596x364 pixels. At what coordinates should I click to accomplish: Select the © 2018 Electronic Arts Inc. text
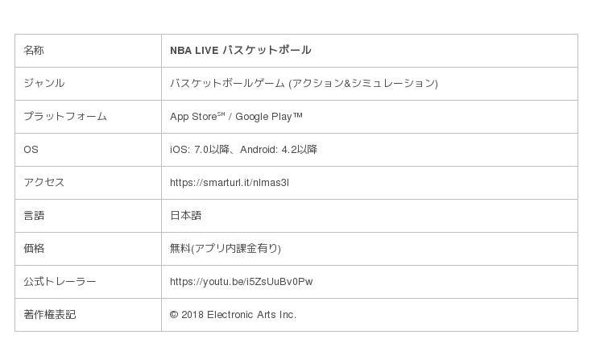233,315
